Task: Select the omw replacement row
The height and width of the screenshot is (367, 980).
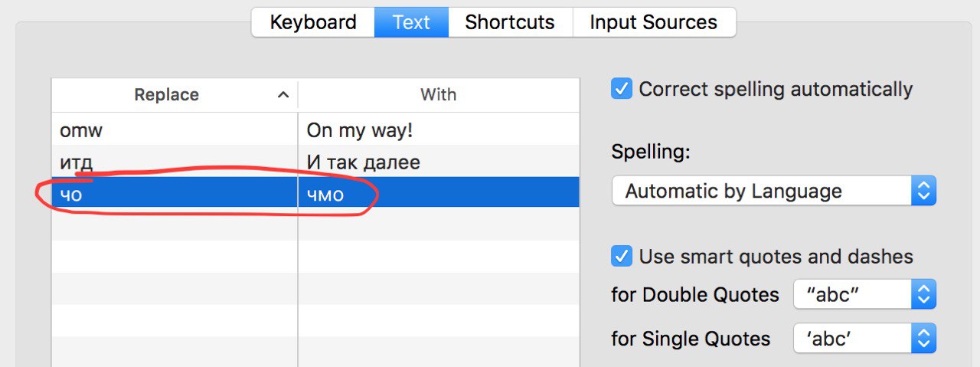Action: click(x=315, y=130)
